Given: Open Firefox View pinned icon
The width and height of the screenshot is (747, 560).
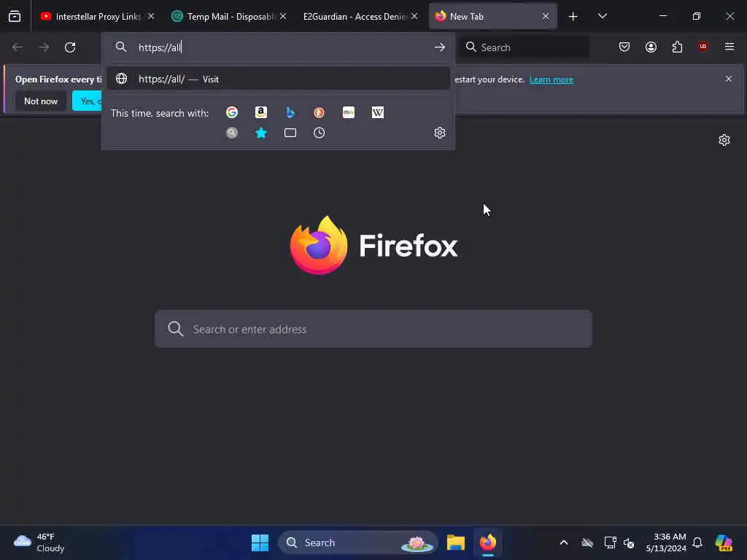Looking at the screenshot, I should click(15, 16).
